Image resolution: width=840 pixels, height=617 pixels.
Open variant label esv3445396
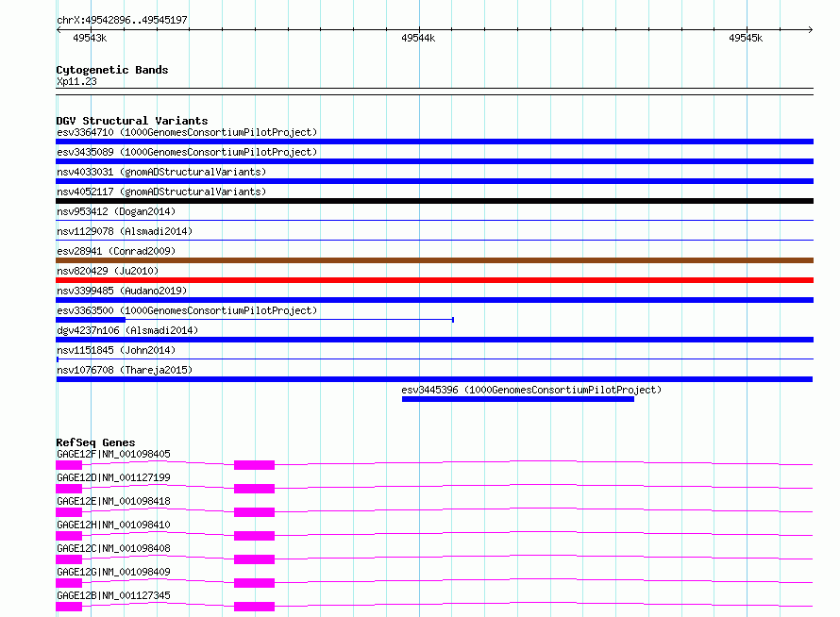[x=531, y=390]
